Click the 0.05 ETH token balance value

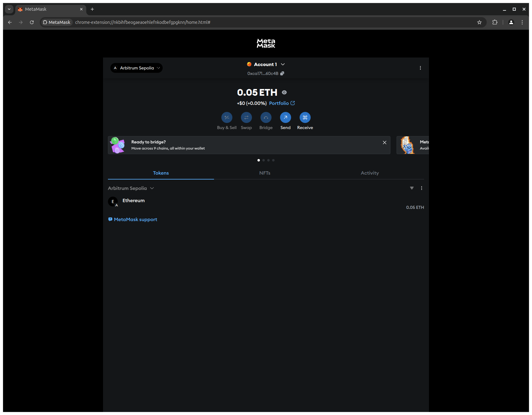(x=415, y=207)
